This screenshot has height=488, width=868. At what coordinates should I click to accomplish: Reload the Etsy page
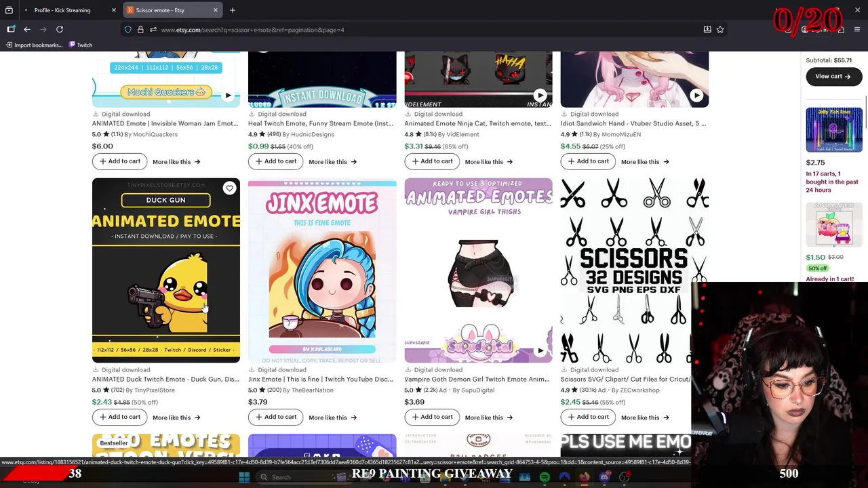click(x=60, y=29)
